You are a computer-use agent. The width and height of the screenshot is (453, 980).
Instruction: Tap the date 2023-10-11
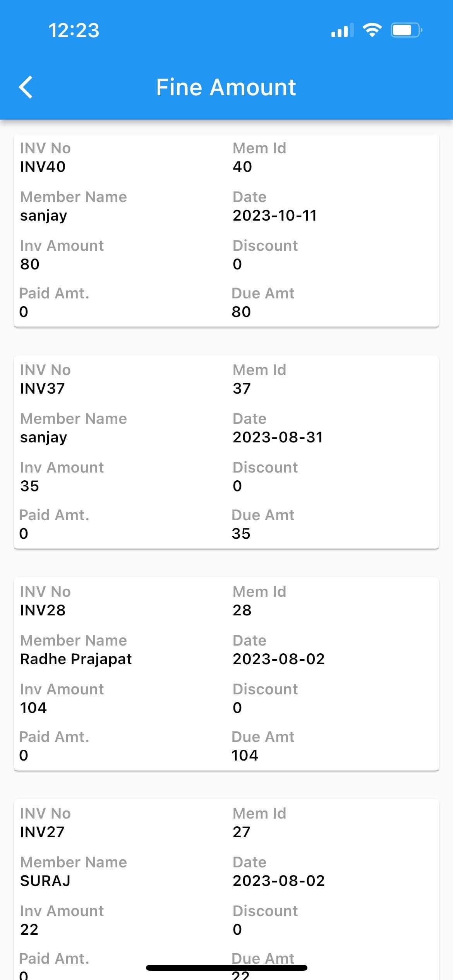click(x=275, y=216)
